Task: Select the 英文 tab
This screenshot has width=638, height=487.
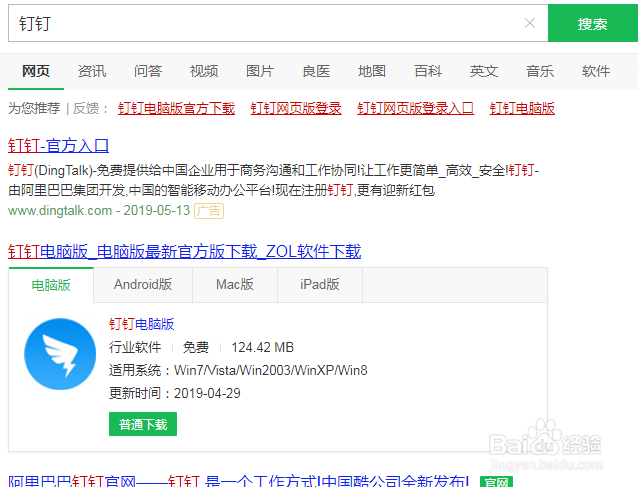Action: point(484,71)
